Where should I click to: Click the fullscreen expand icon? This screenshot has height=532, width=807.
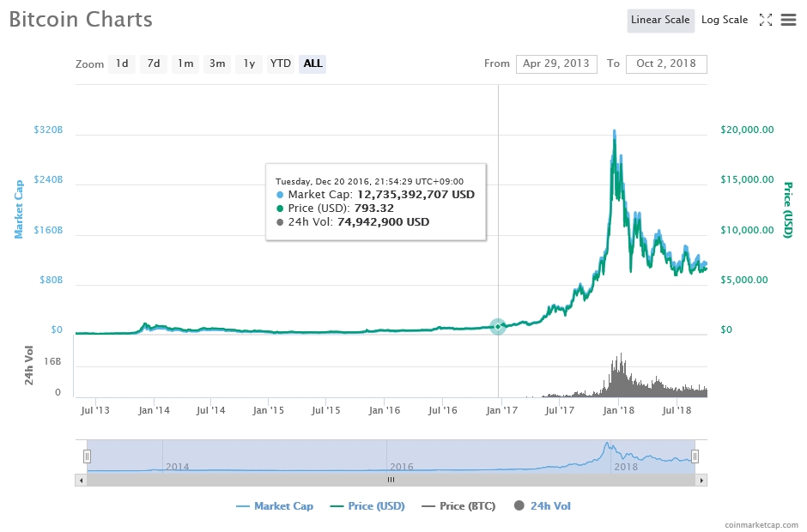766,20
